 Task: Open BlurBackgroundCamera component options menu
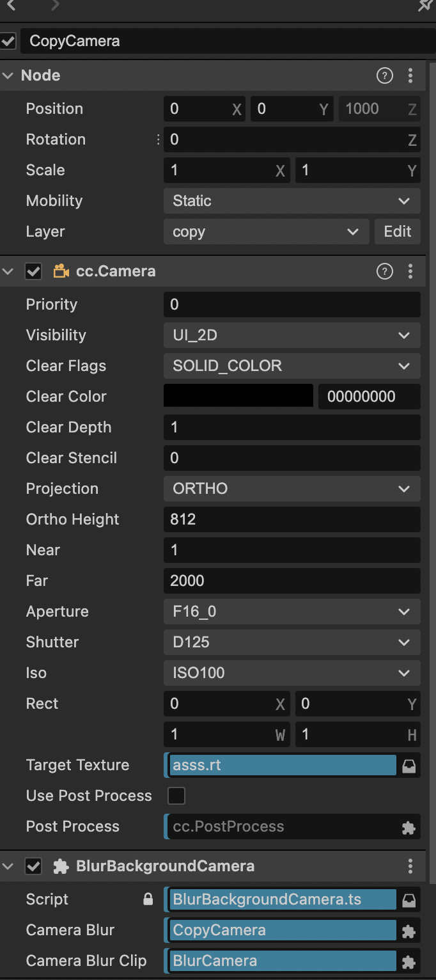410,867
